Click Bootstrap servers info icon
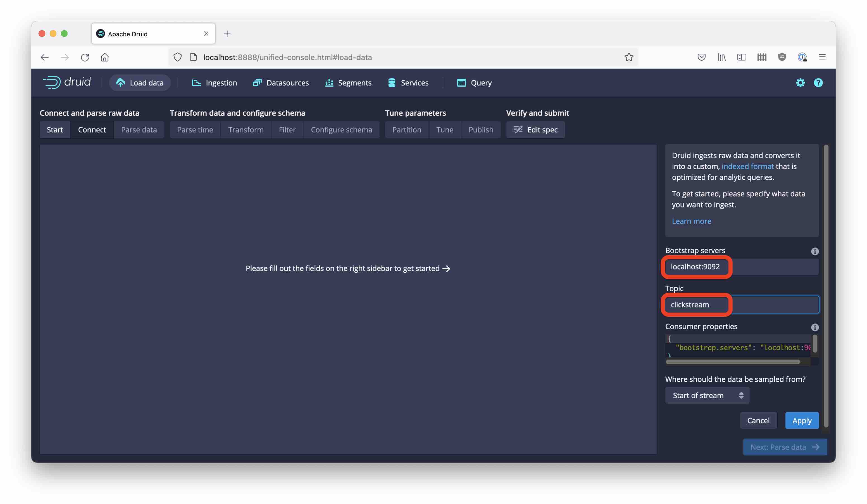Image resolution: width=867 pixels, height=504 pixels. pos(814,251)
